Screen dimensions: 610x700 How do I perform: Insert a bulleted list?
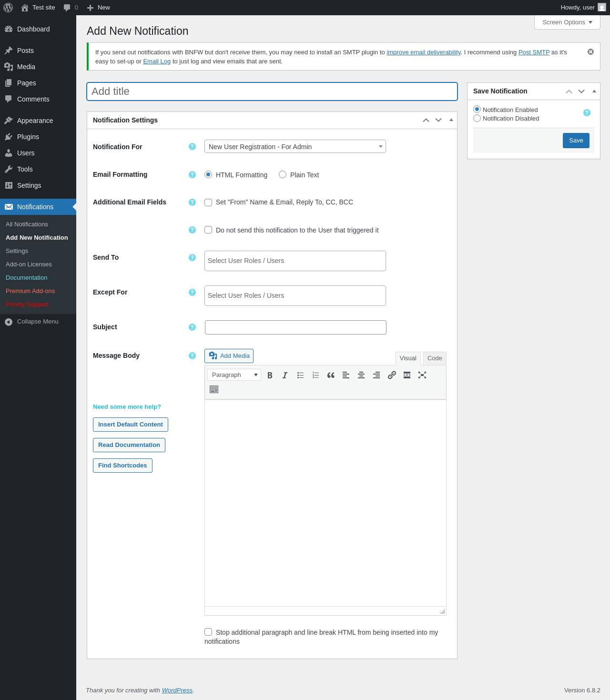pyautogui.click(x=300, y=375)
